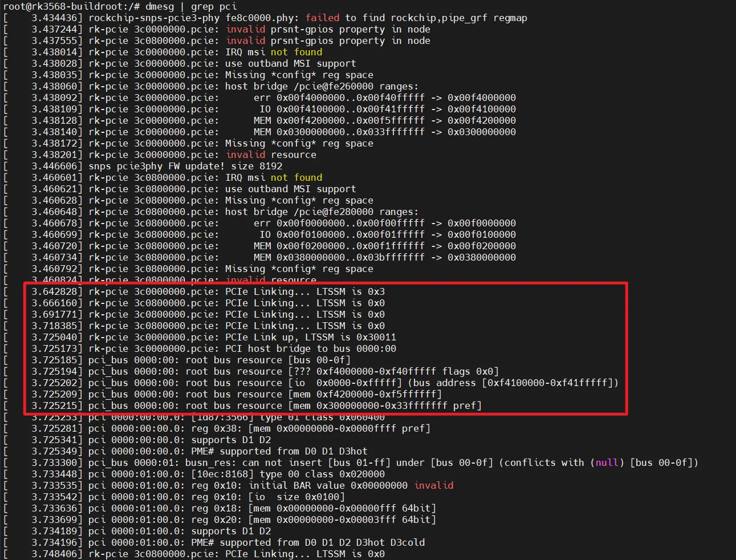
Task: Click timestamp '3.691771' at line start
Action: 54,314
